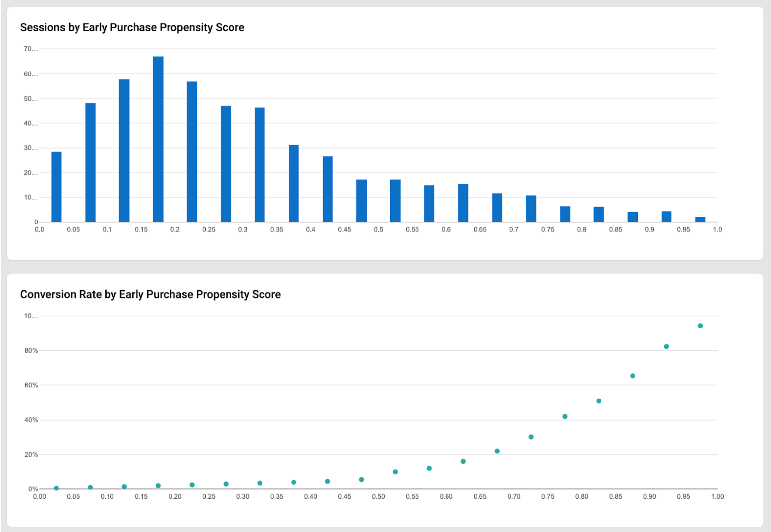Click the 'Conversion Rate by Early Purchase Propensity Score' title
This screenshot has width=771, height=532.
150,294
